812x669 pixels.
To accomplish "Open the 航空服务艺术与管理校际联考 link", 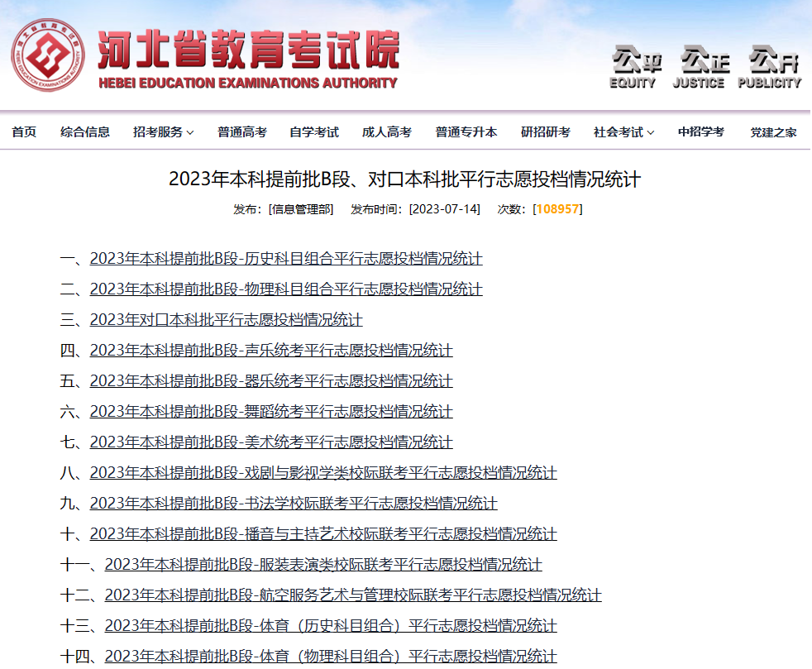I will coord(352,595).
